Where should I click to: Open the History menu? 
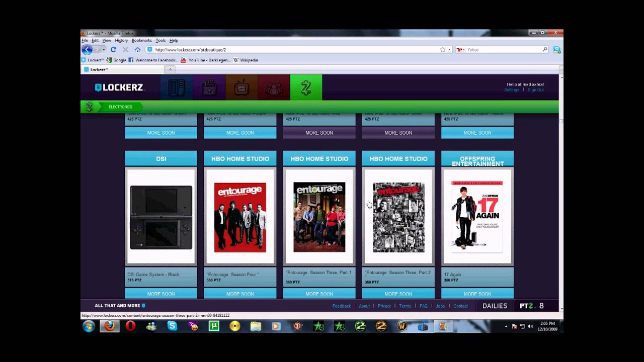point(121,41)
